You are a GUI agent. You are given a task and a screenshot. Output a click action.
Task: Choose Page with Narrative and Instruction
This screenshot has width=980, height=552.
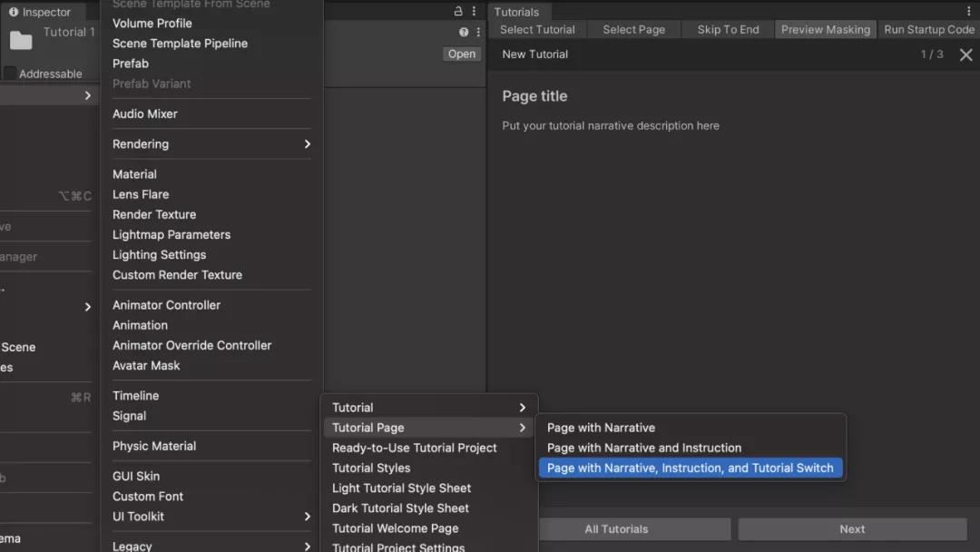[x=643, y=448]
